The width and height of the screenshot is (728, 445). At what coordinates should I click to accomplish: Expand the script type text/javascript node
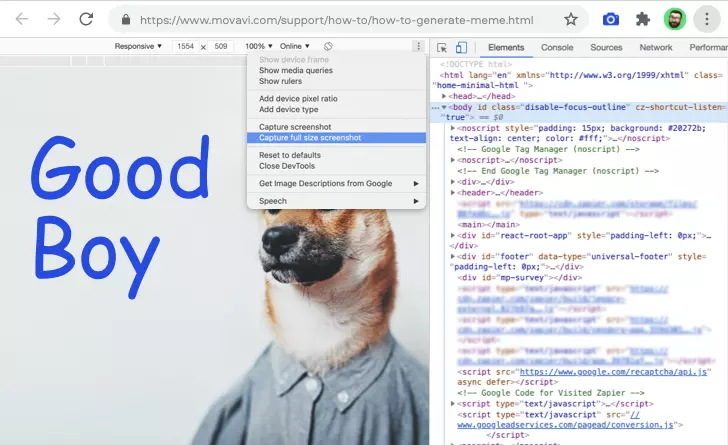click(x=453, y=404)
